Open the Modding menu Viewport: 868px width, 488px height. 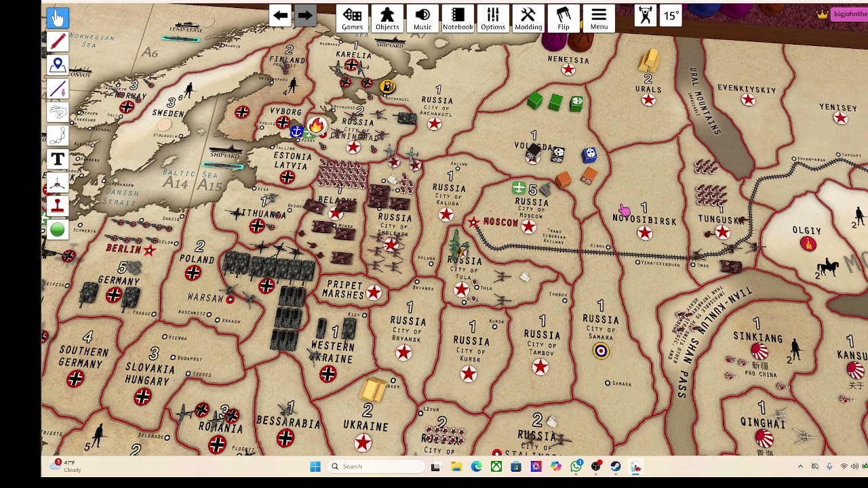[x=528, y=18]
